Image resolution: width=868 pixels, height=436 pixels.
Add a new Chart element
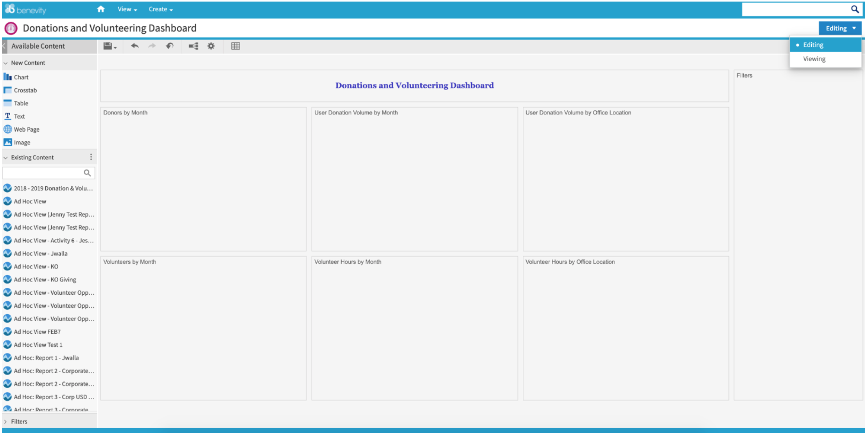tap(16, 77)
